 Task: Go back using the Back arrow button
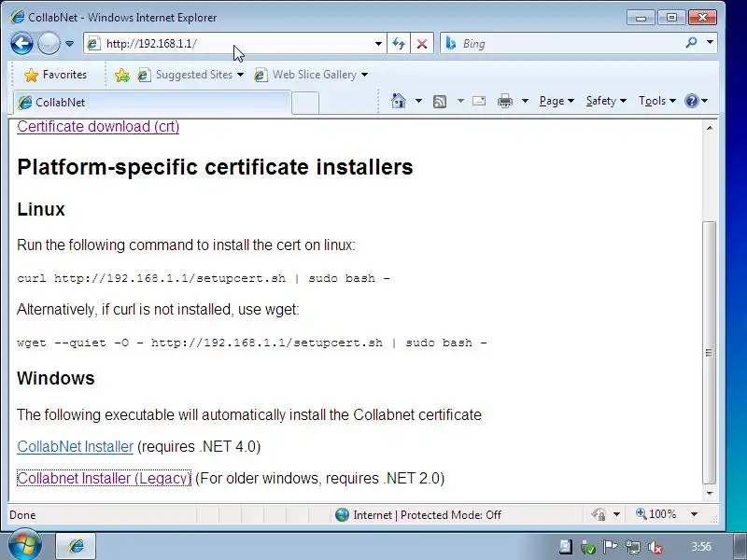click(x=21, y=44)
